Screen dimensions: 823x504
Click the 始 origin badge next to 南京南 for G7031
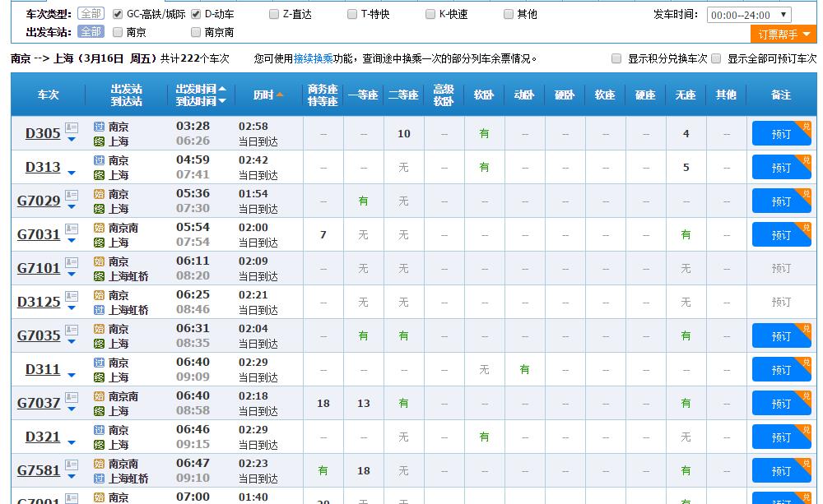(x=98, y=227)
